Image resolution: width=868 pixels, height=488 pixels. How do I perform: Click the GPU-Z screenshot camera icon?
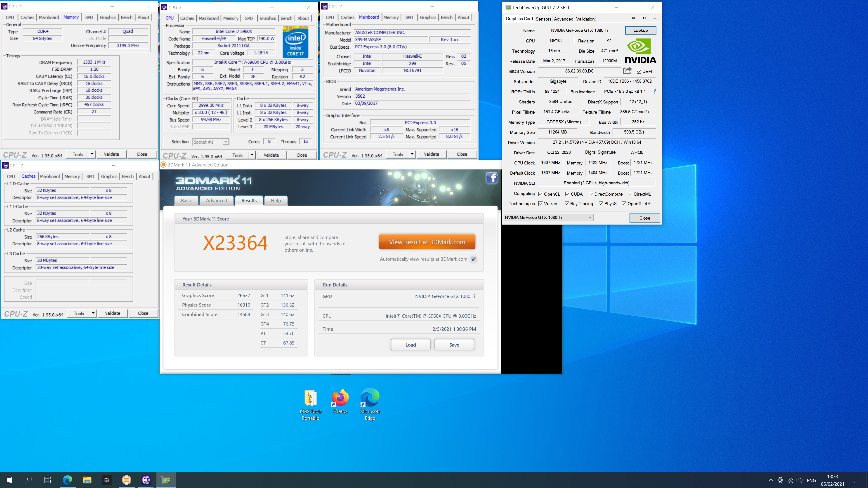point(633,18)
